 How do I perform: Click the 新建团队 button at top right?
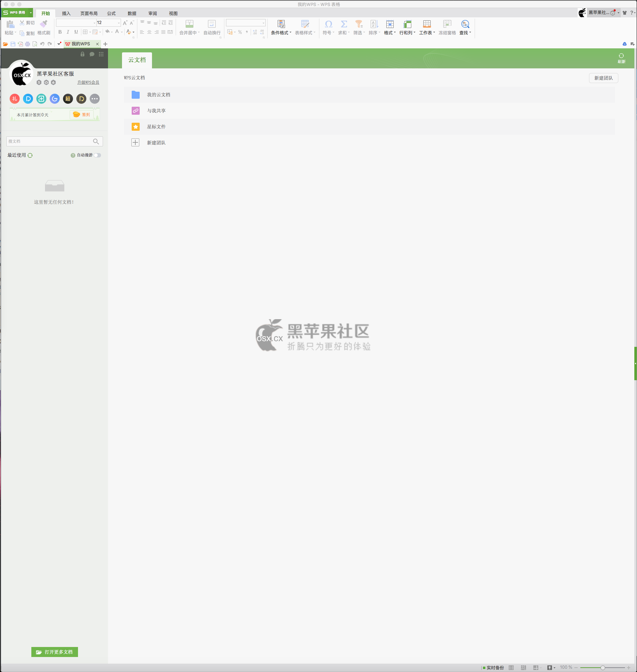tap(603, 78)
